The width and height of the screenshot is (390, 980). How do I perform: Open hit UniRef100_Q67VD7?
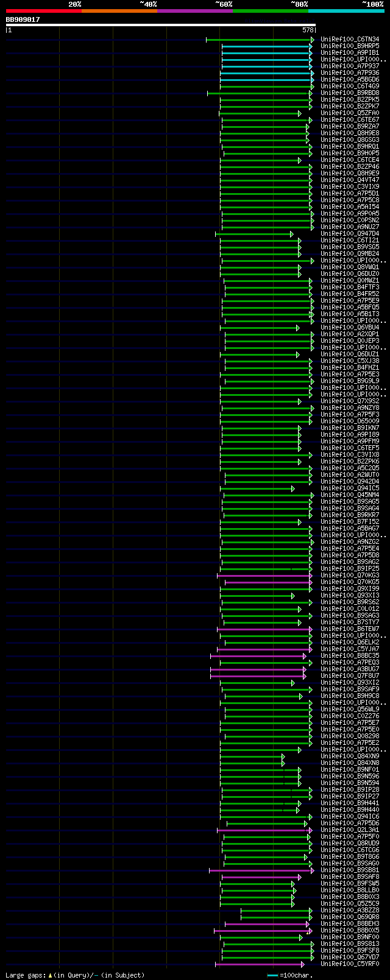click(x=350, y=957)
